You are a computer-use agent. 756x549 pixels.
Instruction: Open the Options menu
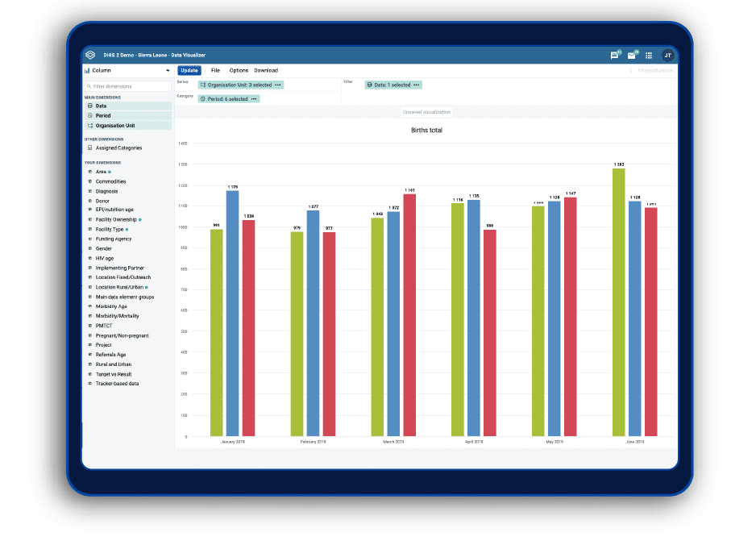point(239,70)
